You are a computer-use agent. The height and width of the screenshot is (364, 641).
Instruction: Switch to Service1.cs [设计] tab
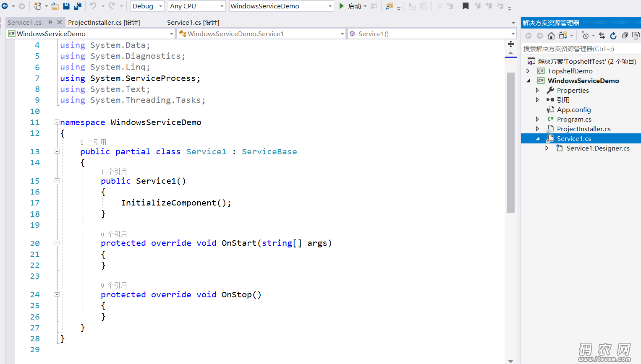pyautogui.click(x=193, y=23)
